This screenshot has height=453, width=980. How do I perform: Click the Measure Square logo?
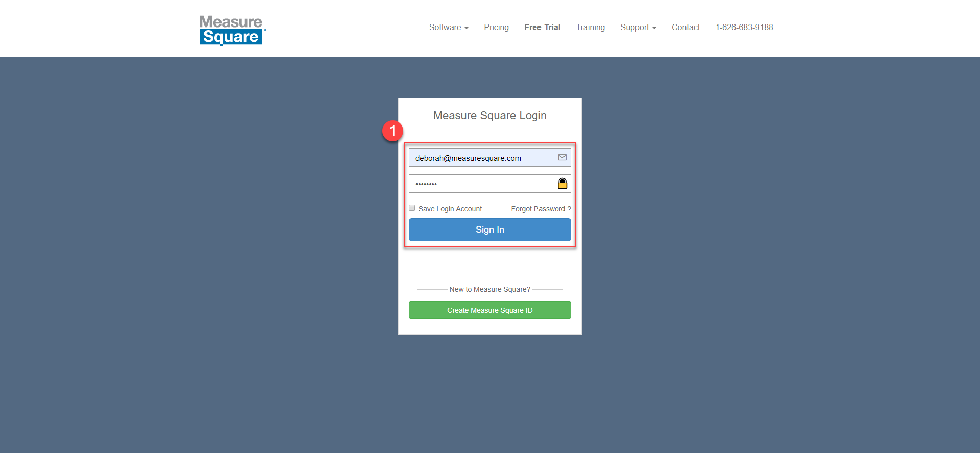[x=232, y=30]
